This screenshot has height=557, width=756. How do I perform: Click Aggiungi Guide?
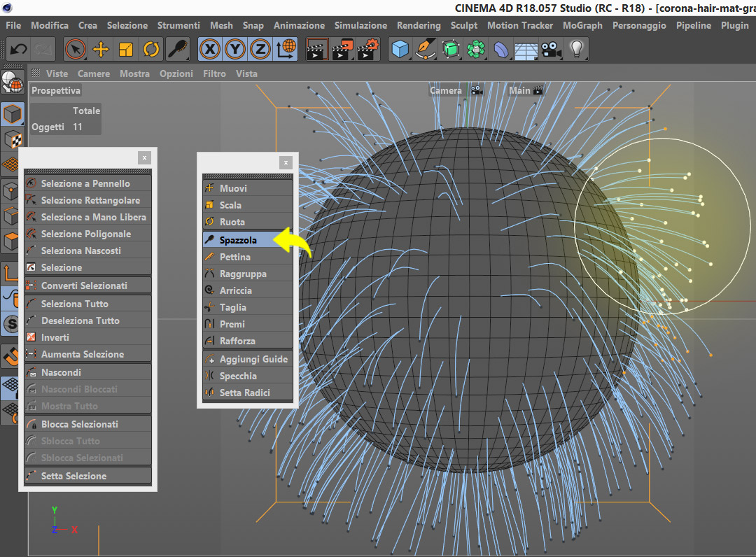pyautogui.click(x=248, y=359)
